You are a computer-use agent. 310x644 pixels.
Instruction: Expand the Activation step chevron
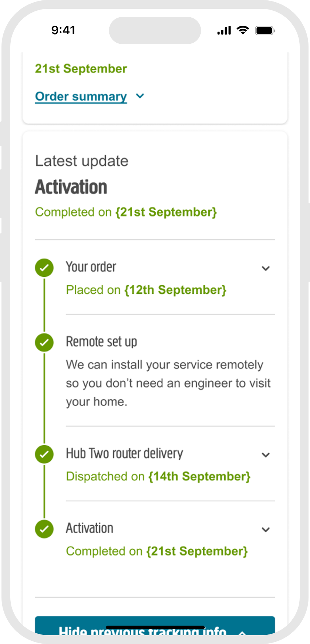pos(266,530)
